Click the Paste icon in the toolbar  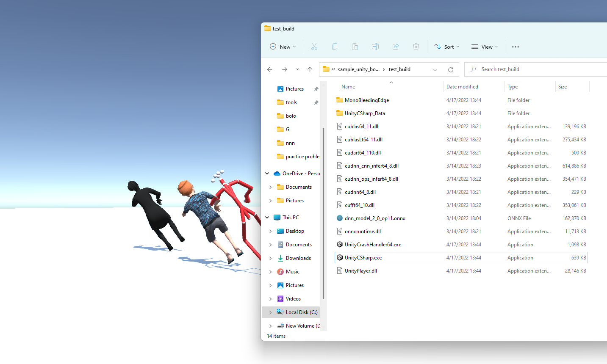355,47
